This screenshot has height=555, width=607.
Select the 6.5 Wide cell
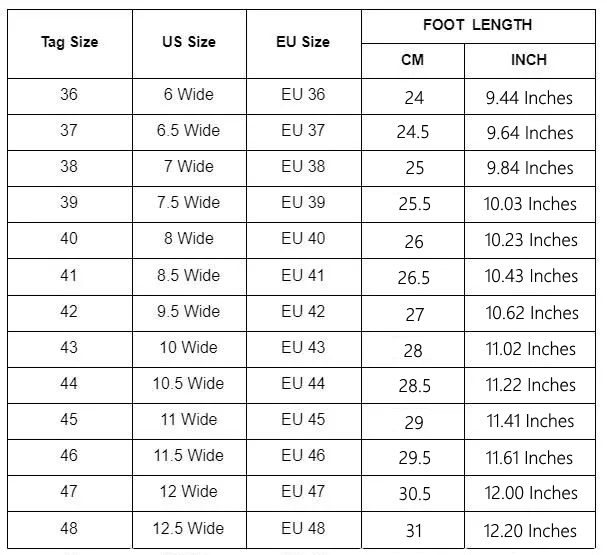[189, 132]
